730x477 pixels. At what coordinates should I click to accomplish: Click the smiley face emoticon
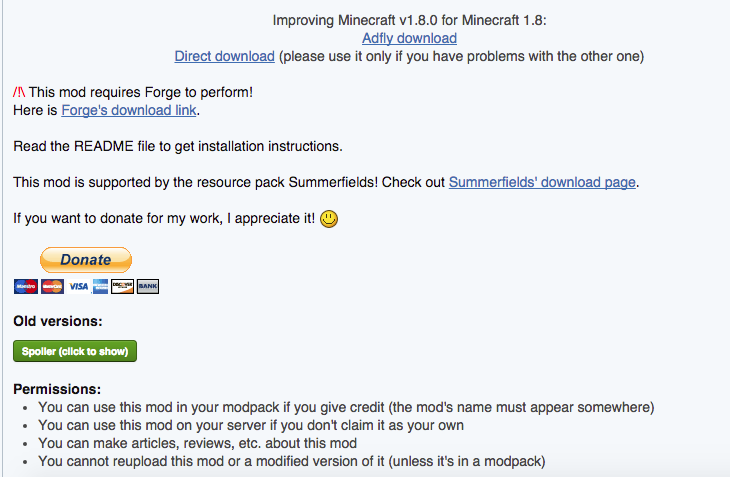pos(329,219)
